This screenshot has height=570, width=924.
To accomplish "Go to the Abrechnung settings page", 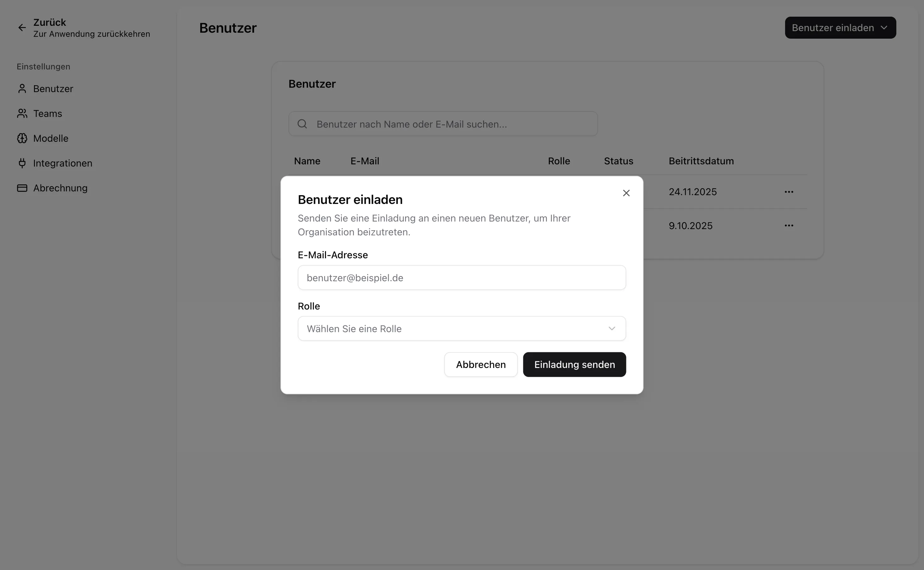I will pyautogui.click(x=60, y=188).
